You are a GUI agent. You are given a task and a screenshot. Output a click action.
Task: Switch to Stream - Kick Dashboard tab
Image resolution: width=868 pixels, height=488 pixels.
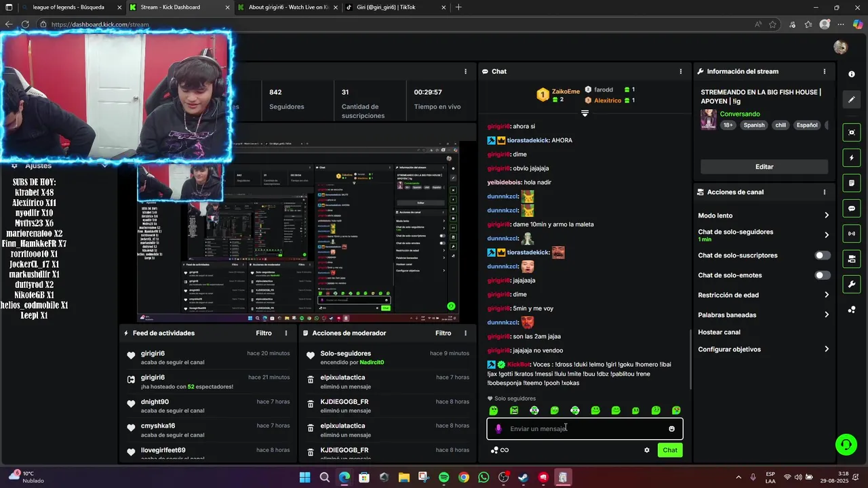pos(179,7)
